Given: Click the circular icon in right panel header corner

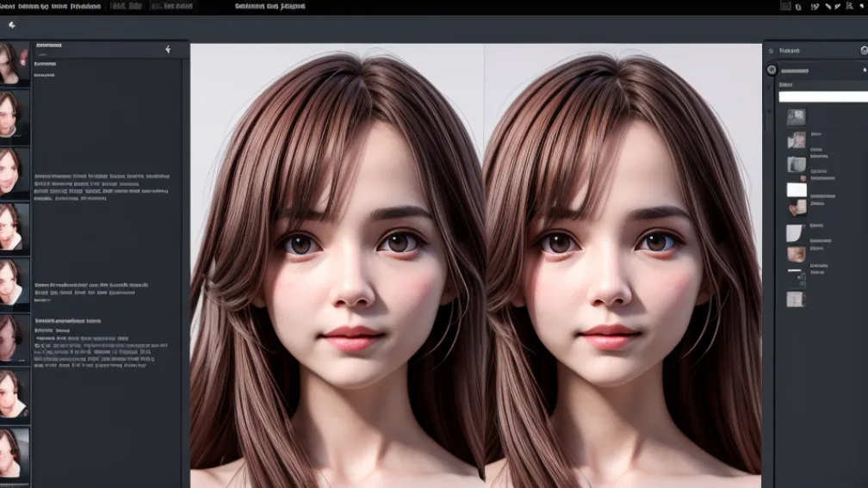Looking at the screenshot, I should click(864, 50).
